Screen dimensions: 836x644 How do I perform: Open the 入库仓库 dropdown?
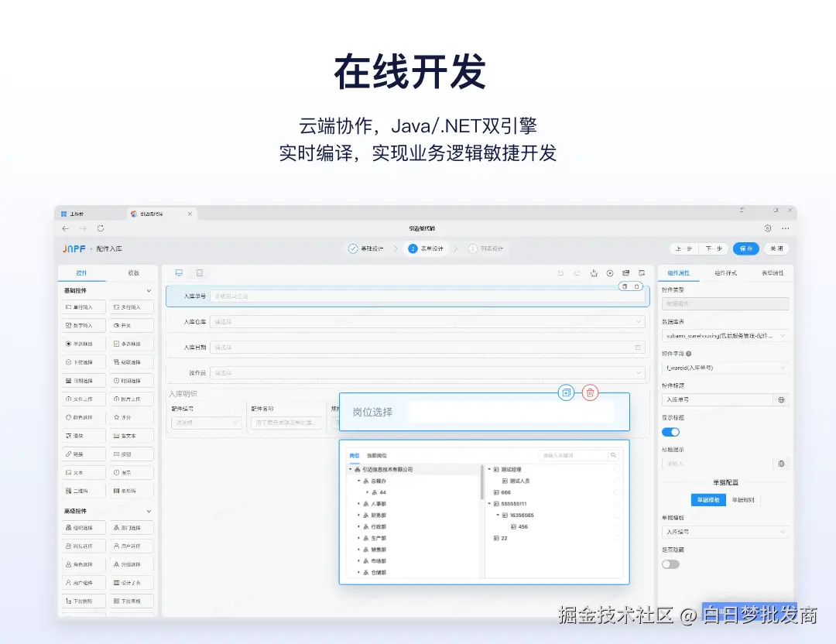pos(427,321)
